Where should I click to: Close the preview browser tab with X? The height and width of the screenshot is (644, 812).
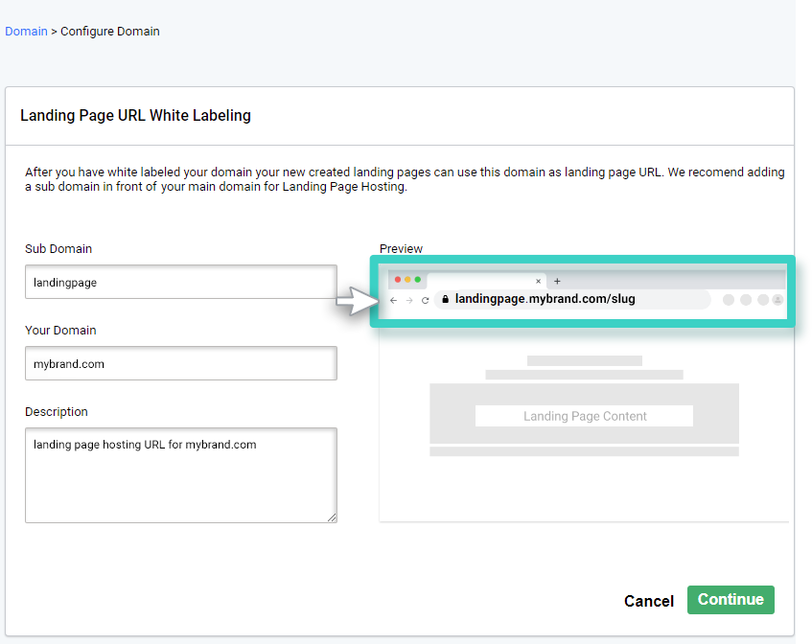[538, 281]
